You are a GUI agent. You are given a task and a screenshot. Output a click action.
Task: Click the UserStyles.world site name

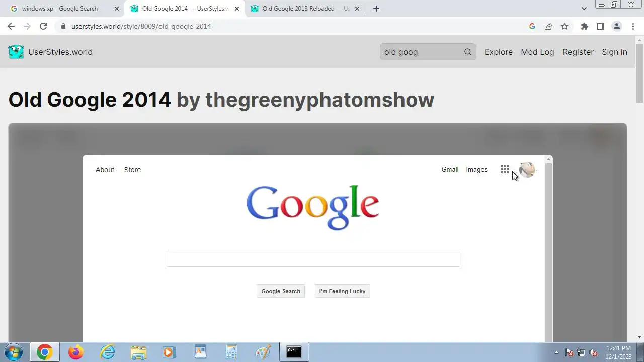click(60, 52)
